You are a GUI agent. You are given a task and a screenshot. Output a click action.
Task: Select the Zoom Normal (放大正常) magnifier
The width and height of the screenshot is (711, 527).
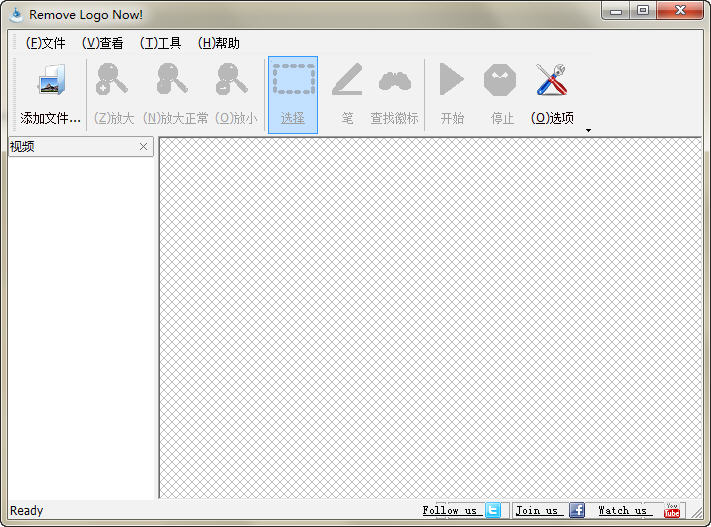click(x=172, y=79)
